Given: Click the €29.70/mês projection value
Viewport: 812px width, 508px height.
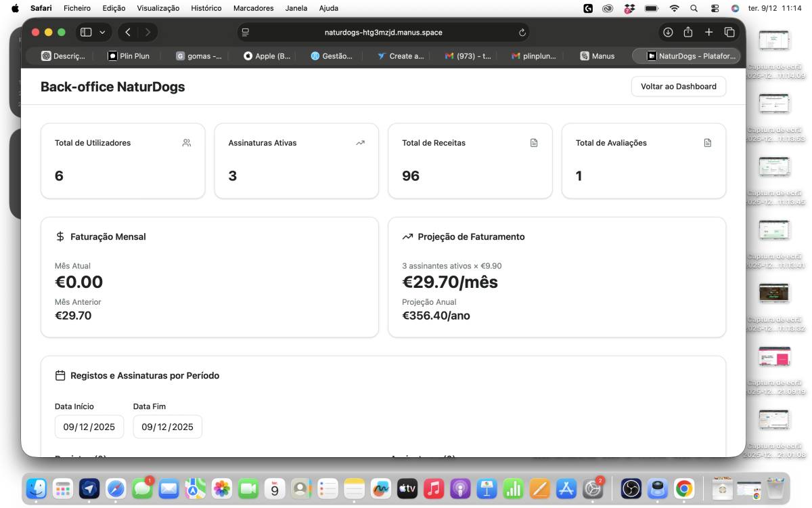Looking at the screenshot, I should 450,282.
